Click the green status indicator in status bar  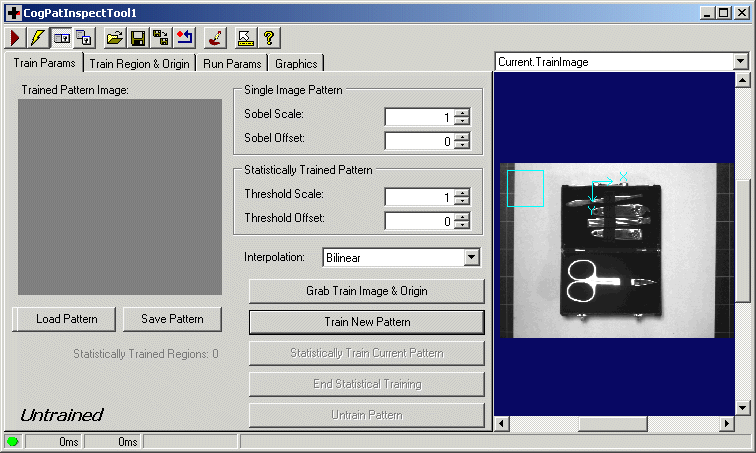[13, 441]
